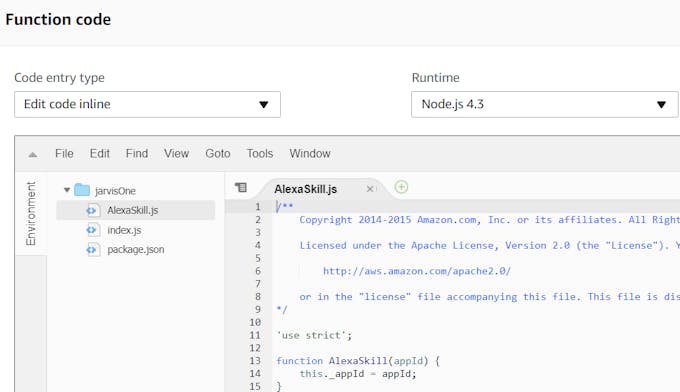The width and height of the screenshot is (680, 392).
Task: Select the jarvisOne folder
Action: (115, 191)
